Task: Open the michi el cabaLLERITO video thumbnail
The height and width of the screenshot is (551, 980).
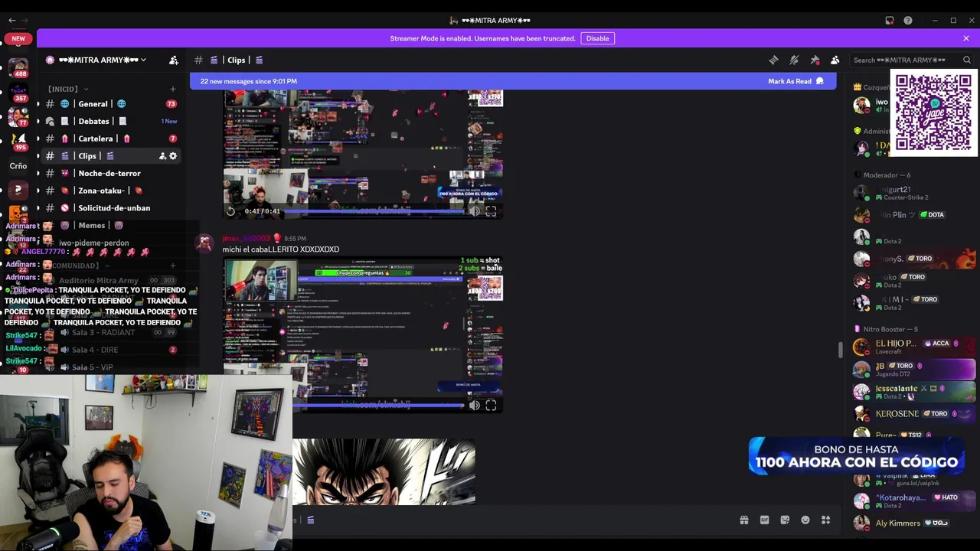Action: [363, 334]
